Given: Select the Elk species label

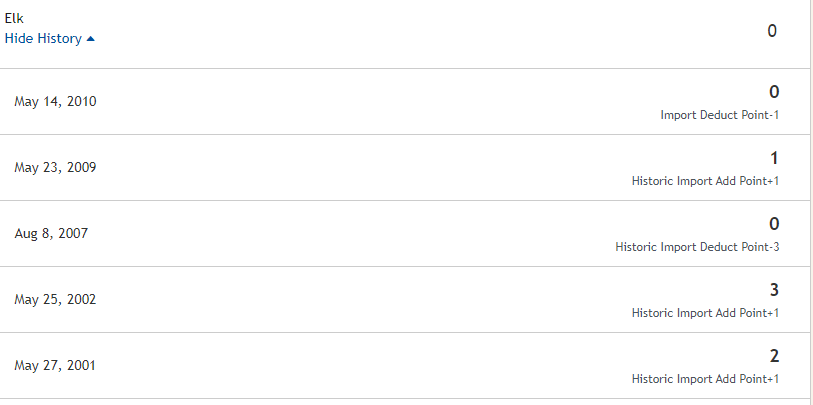Looking at the screenshot, I should pyautogui.click(x=14, y=19).
